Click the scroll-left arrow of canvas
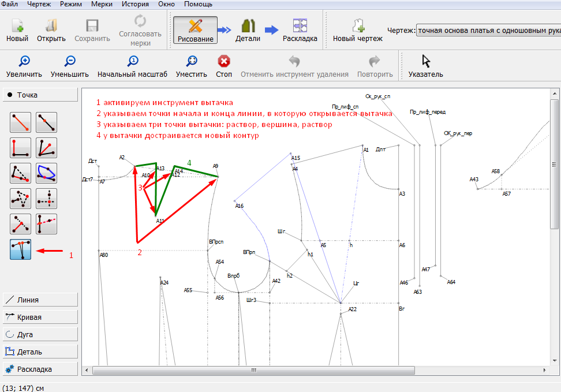This screenshot has width=561, height=392. pos(87,370)
